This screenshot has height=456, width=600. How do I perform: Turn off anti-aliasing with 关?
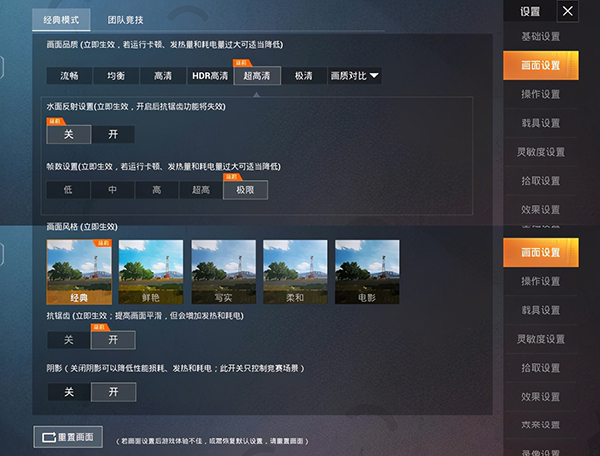tap(69, 340)
